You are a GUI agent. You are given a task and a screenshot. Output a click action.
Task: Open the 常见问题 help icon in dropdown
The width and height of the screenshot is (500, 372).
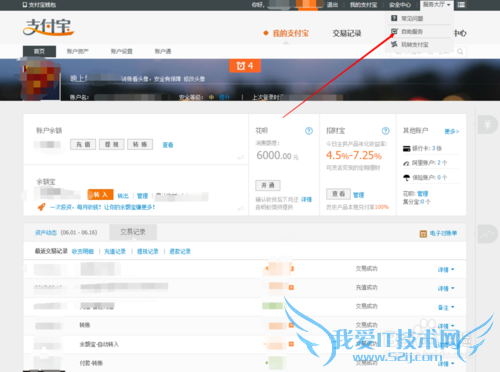click(x=394, y=18)
